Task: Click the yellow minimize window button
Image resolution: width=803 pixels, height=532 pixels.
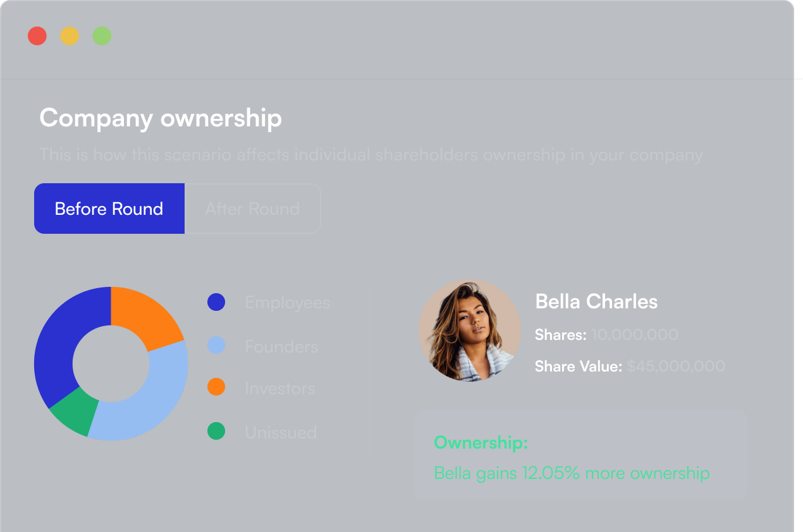Action: 70,36
